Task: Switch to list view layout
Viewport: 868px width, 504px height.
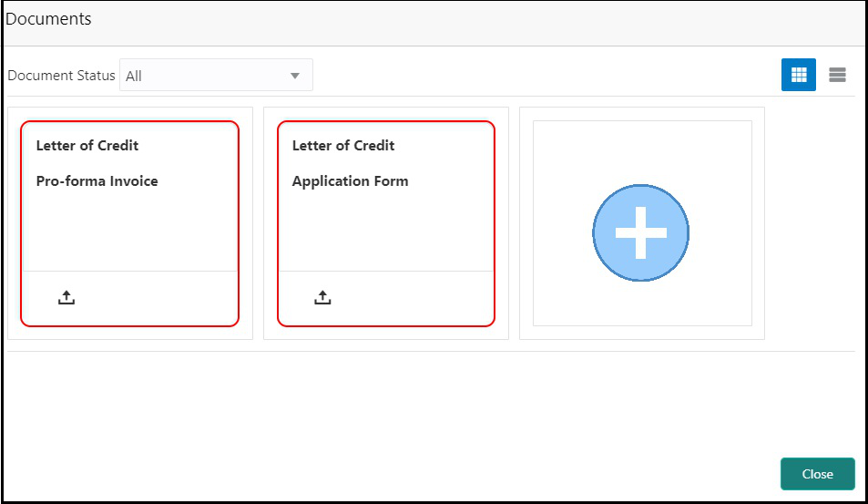Action: coord(837,75)
